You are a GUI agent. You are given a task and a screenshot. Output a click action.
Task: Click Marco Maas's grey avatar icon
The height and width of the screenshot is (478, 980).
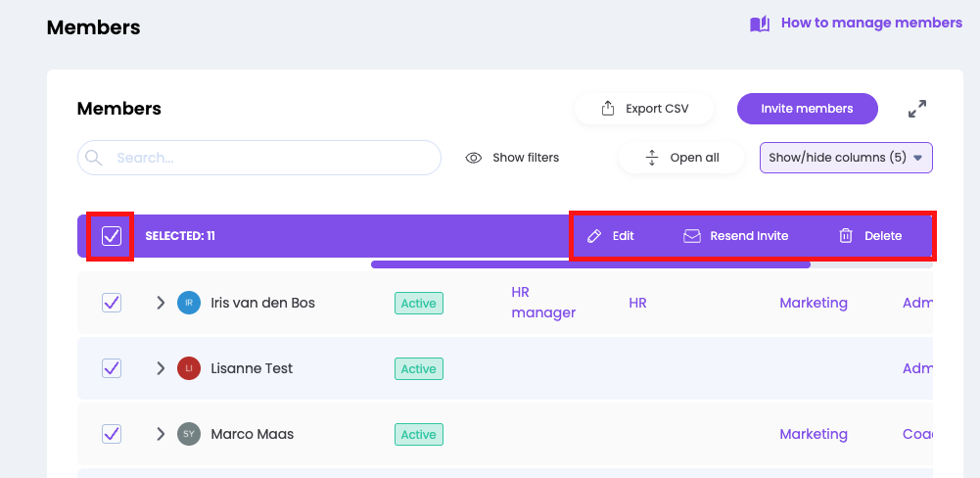pyautogui.click(x=189, y=434)
